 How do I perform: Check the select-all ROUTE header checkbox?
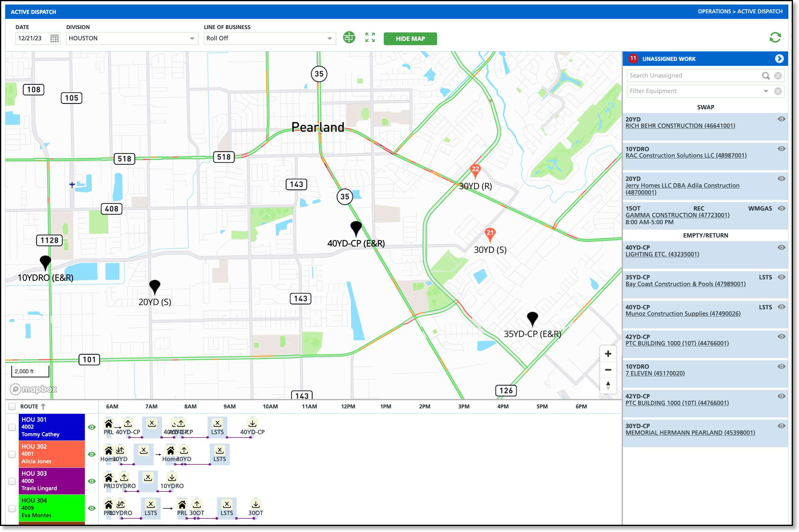[12, 407]
